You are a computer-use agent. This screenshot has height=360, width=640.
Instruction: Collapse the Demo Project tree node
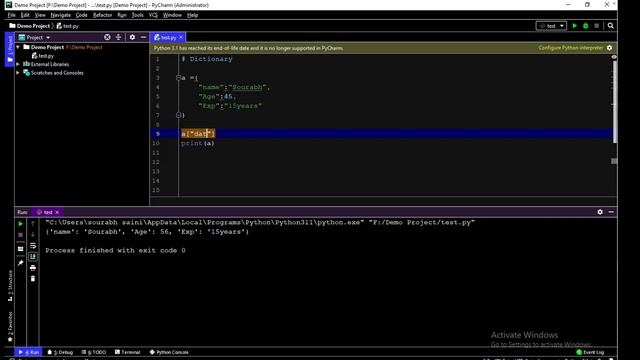click(18, 47)
